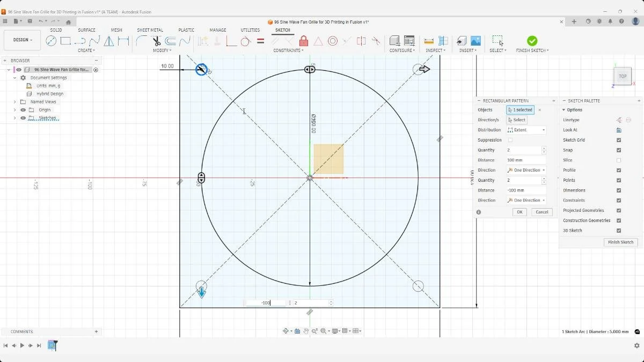Viewport: 644px width, 362px height.
Task: Pick the Polygon triangle tool
Action: pos(109,41)
